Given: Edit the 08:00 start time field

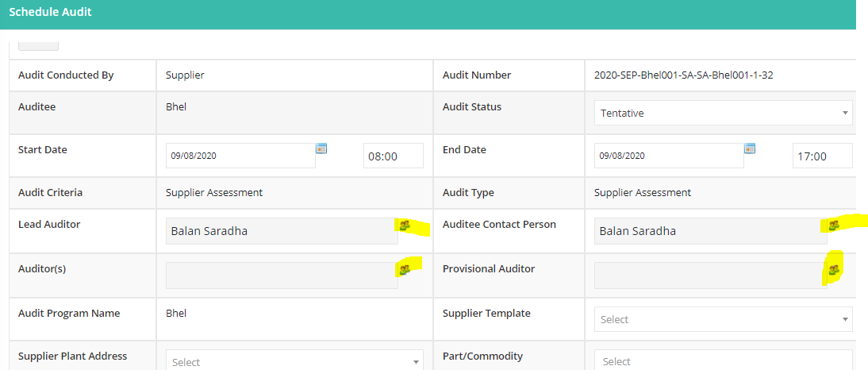Looking at the screenshot, I should 394,156.
